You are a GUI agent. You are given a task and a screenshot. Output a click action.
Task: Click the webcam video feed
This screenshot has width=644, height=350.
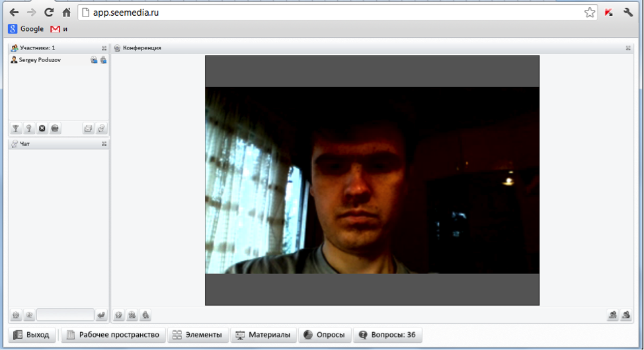click(x=372, y=180)
